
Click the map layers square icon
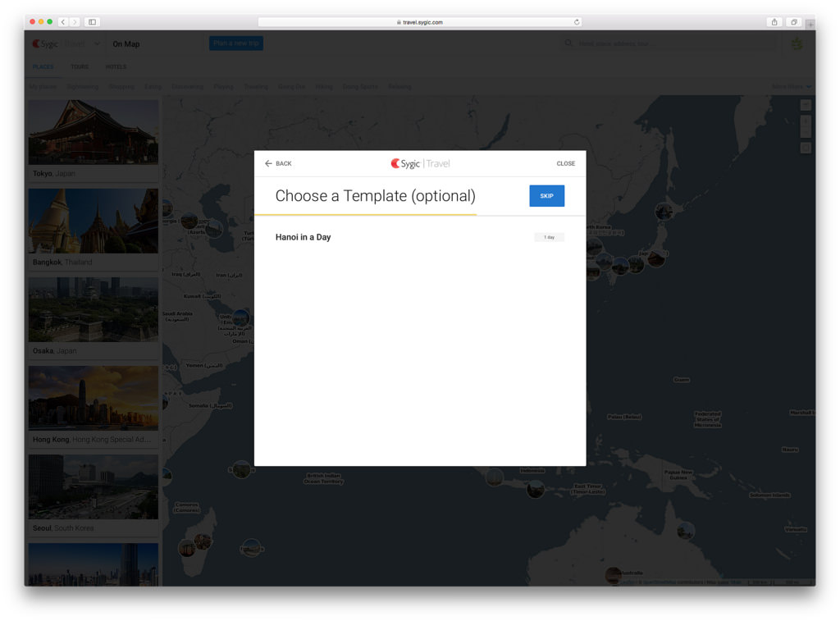point(806,148)
